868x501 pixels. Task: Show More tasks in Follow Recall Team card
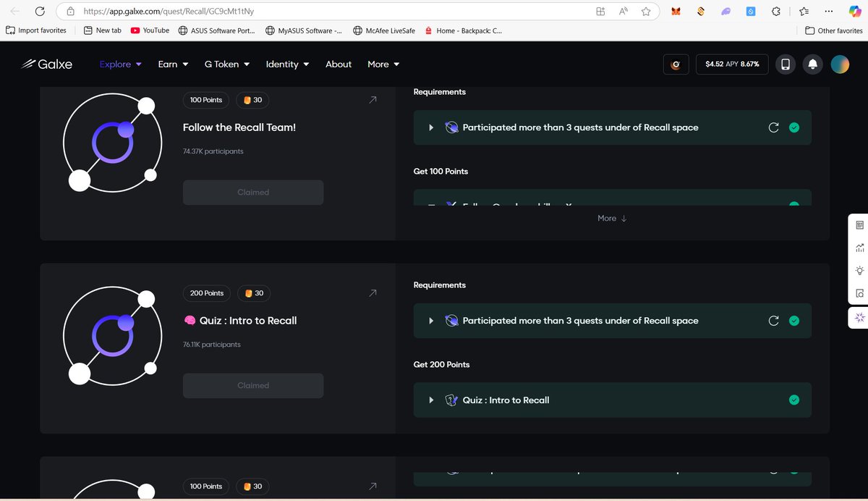pyautogui.click(x=612, y=218)
